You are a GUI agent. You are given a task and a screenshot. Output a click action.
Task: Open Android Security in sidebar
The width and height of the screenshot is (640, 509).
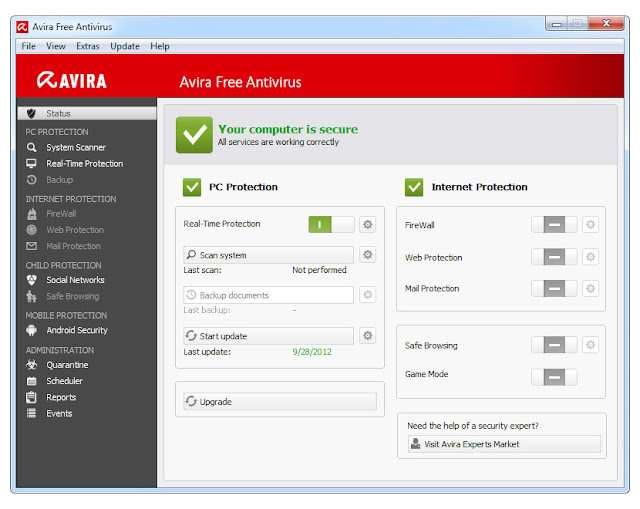77,330
